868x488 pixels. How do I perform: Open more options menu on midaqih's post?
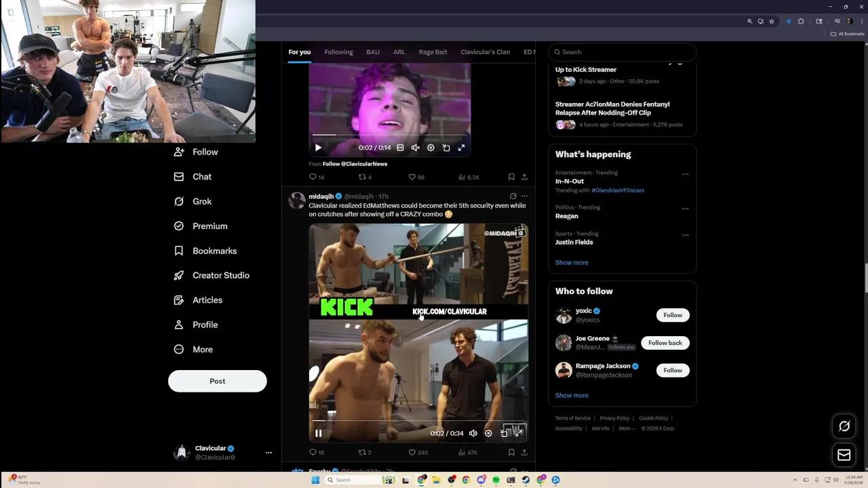[x=524, y=197]
